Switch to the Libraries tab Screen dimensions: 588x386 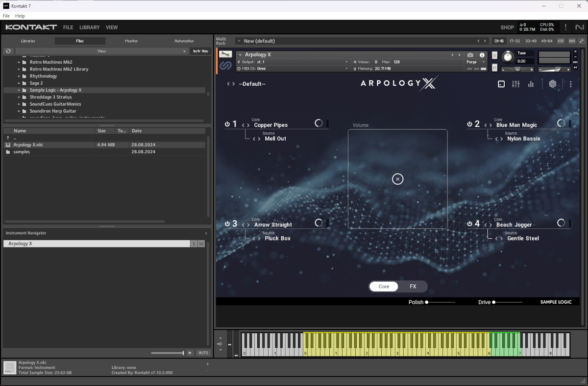(28, 41)
